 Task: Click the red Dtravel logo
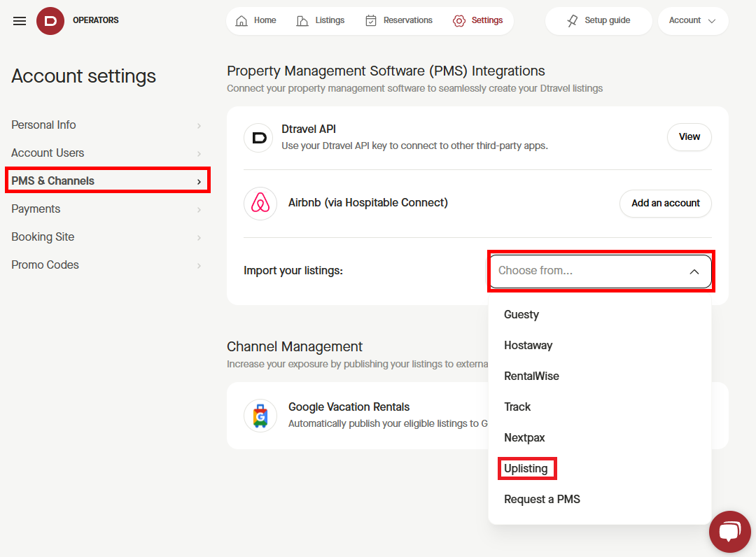coord(50,21)
